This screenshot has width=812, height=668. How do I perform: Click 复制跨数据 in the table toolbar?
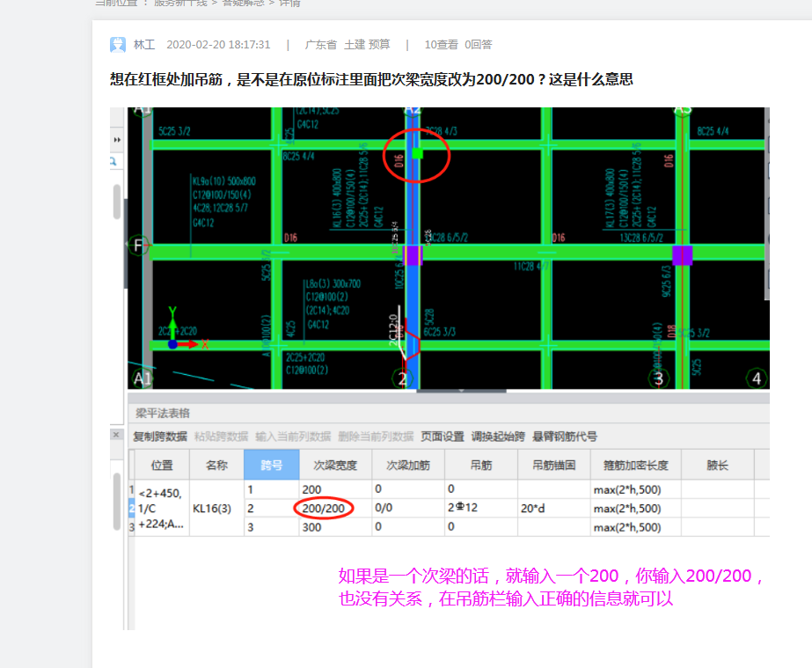pos(160,437)
